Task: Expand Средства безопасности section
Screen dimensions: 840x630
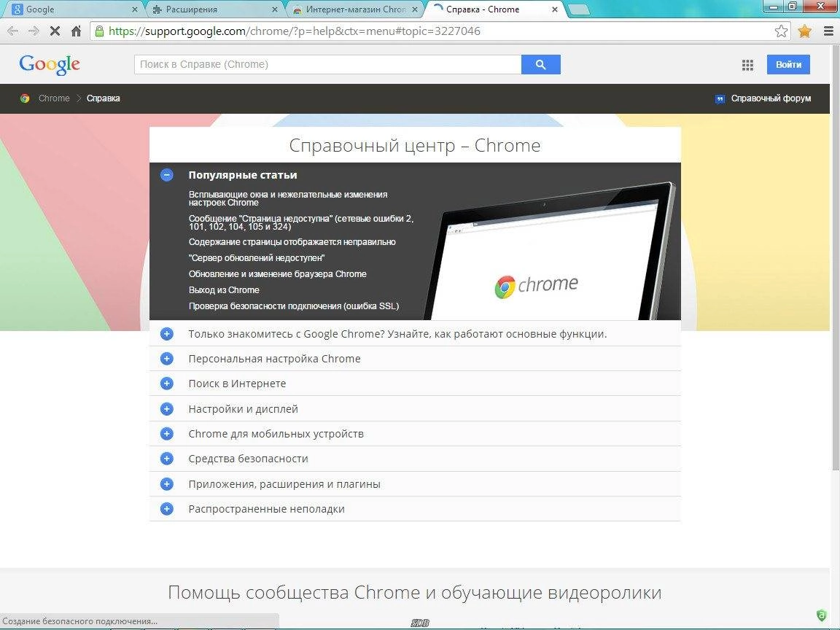Action: [x=166, y=459]
